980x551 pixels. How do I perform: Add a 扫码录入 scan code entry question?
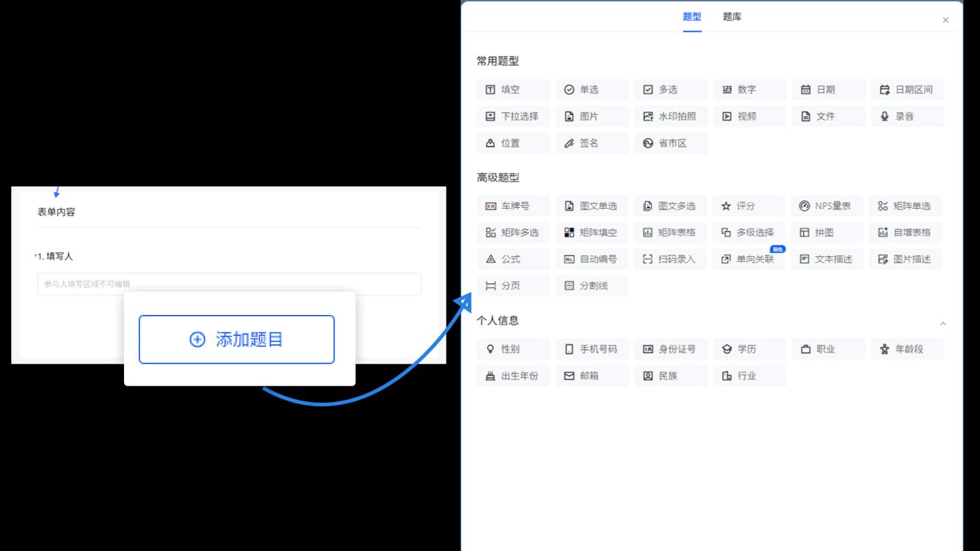(671, 258)
